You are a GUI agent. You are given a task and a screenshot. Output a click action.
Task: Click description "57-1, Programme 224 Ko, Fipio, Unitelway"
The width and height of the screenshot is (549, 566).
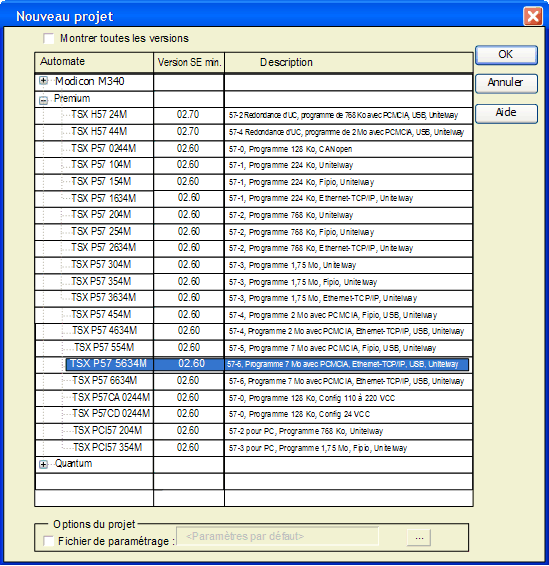pos(301,182)
